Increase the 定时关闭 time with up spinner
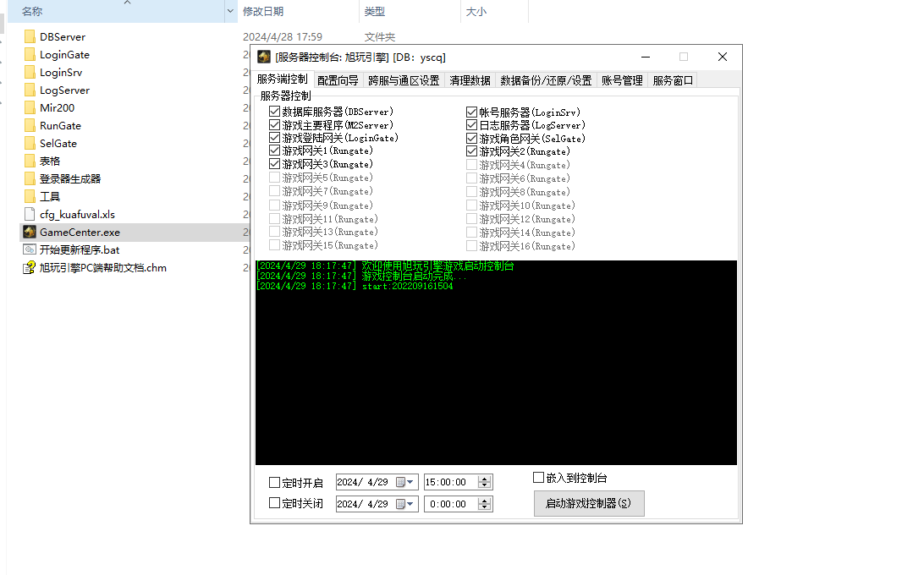The image size is (924, 575). tap(484, 501)
